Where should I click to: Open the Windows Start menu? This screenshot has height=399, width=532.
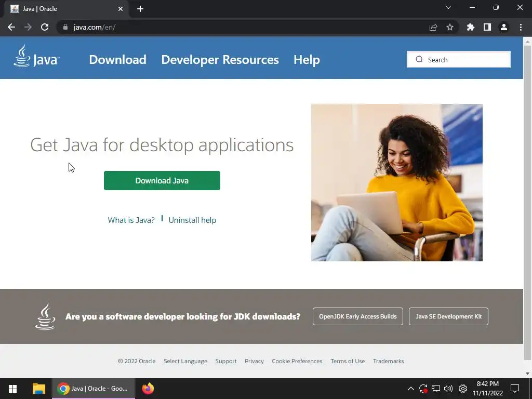click(x=12, y=389)
